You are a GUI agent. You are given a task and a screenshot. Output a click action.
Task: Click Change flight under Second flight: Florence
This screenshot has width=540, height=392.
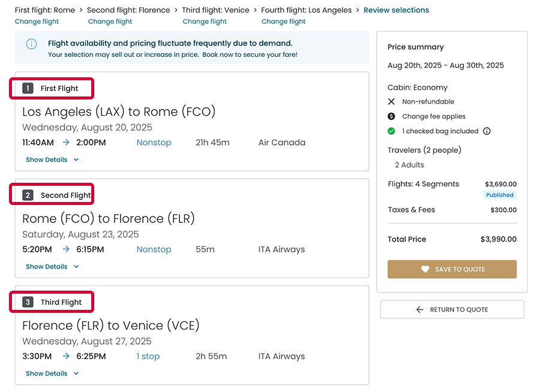tap(110, 22)
